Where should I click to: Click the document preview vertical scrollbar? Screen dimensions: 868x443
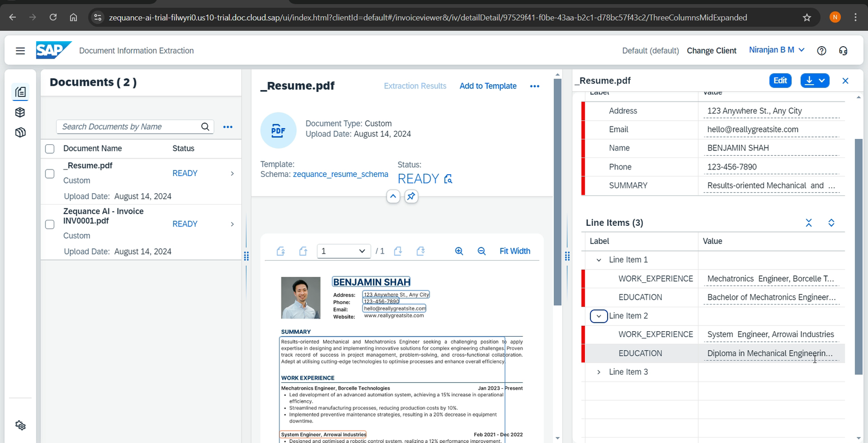tap(557, 192)
